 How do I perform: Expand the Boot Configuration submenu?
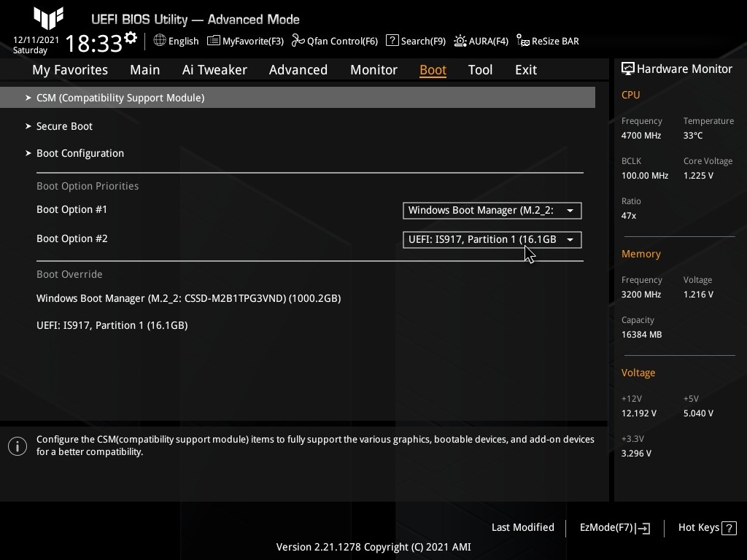(x=80, y=153)
